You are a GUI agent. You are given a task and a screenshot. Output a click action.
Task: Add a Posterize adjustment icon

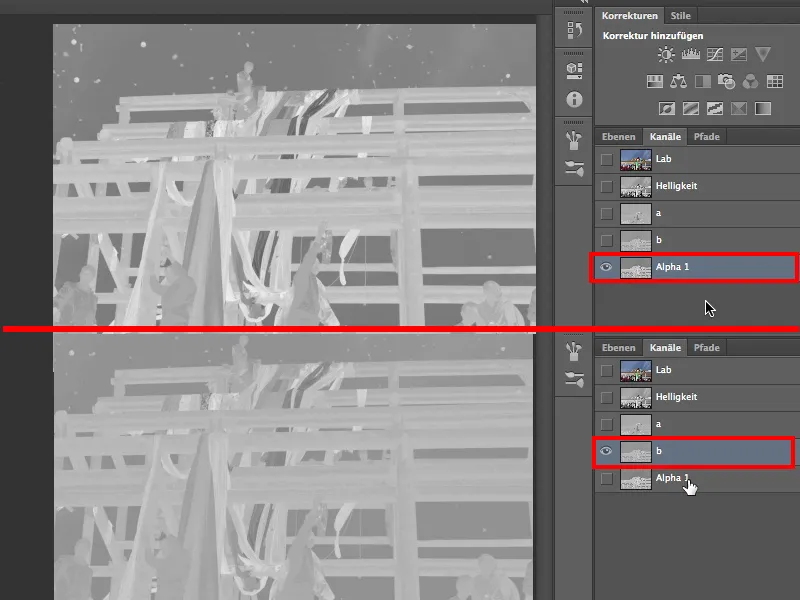click(691, 108)
